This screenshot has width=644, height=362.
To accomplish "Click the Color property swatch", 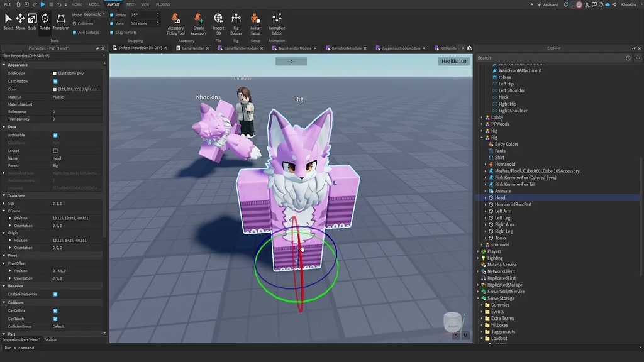I will (x=55, y=89).
